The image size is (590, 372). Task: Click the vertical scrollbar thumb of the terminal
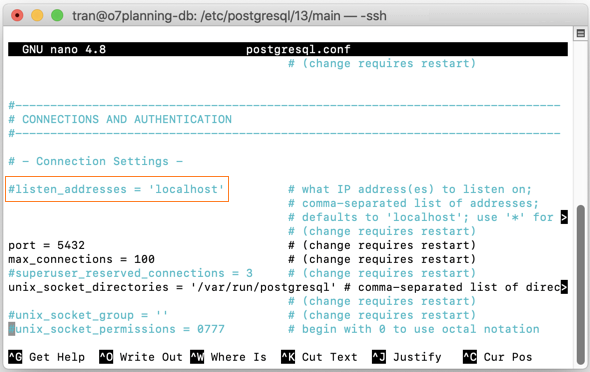[581, 284]
